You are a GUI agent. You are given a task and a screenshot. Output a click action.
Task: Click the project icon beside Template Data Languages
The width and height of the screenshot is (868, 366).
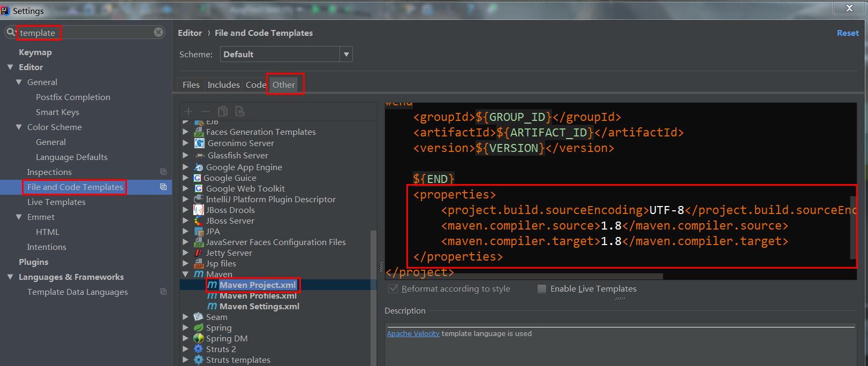point(163,292)
